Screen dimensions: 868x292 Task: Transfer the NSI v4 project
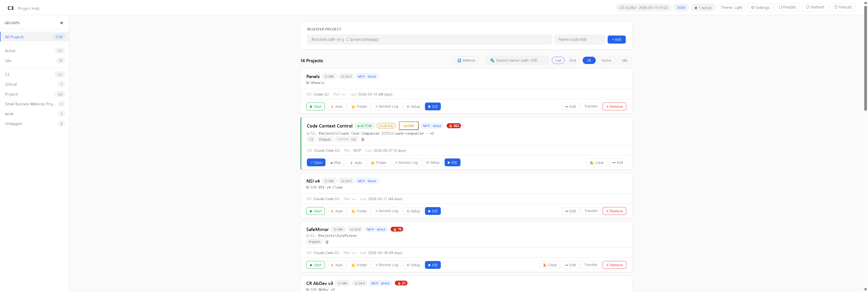pos(591,211)
